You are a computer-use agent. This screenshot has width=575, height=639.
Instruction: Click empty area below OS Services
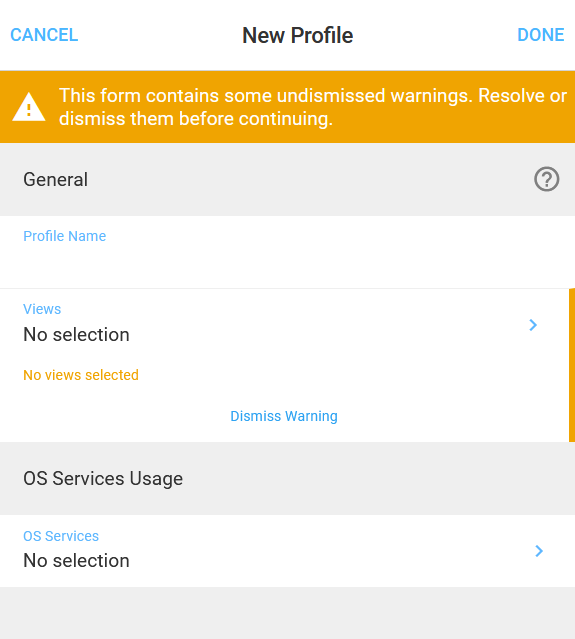pos(287,613)
